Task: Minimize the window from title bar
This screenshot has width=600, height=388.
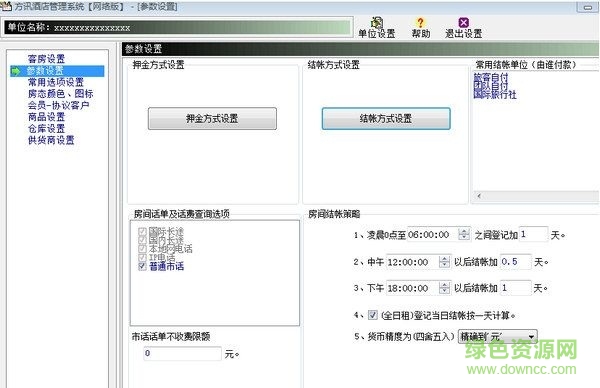Action: click(588, 7)
